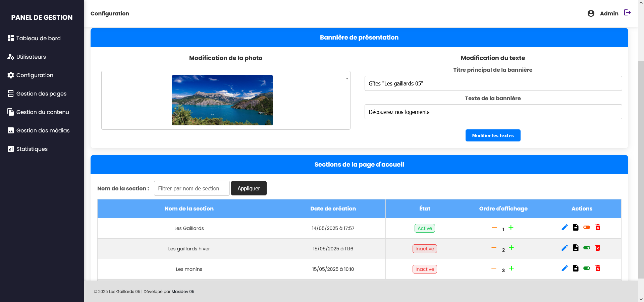Click Inactive badge for Les manins
The width and height of the screenshot is (644, 302).
coord(425,269)
